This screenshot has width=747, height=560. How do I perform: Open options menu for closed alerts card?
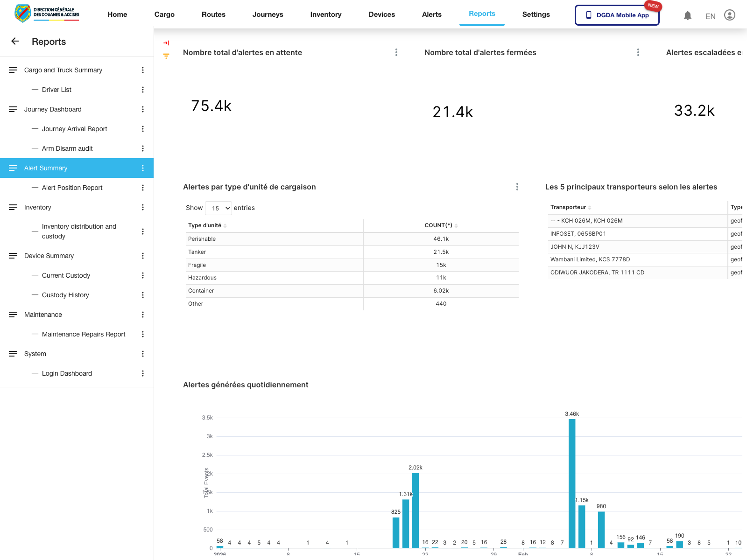tap(638, 53)
